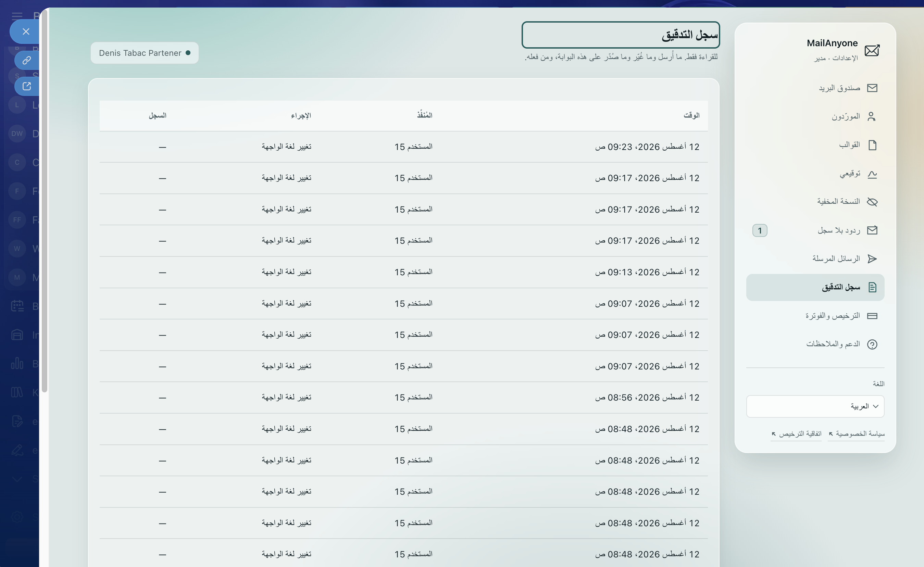Open the الترخيص والفوترة card icon

[872, 316]
